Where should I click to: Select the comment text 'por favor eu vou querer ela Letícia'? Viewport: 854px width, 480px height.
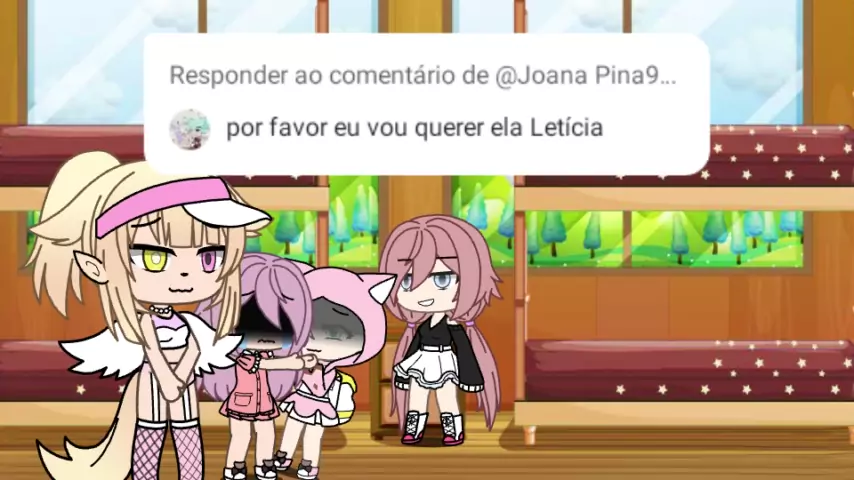point(414,129)
